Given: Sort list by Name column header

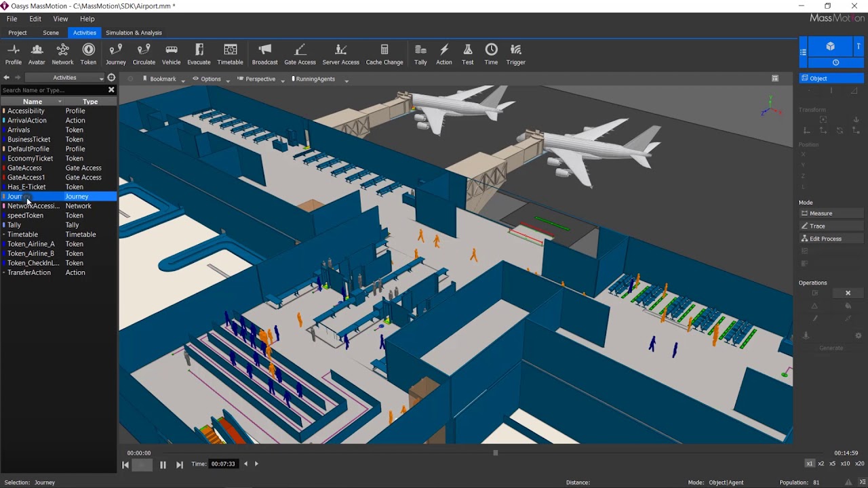Looking at the screenshot, I should coord(33,102).
